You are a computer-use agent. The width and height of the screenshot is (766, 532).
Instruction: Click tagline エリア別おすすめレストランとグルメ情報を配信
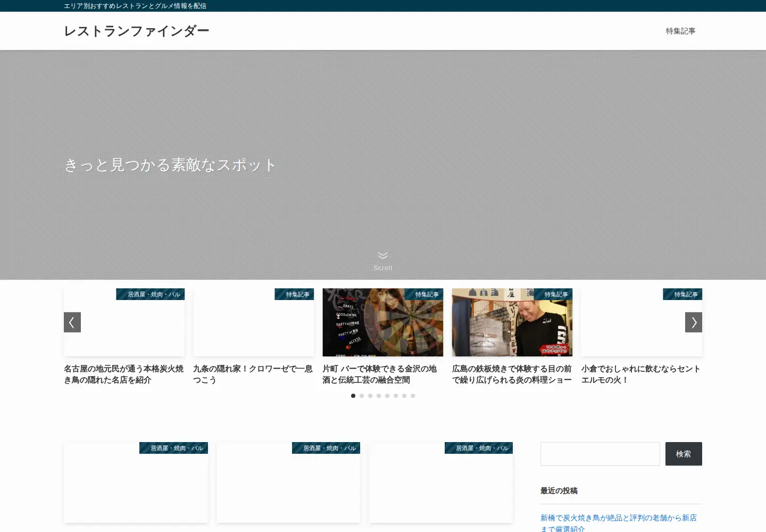[135, 6]
